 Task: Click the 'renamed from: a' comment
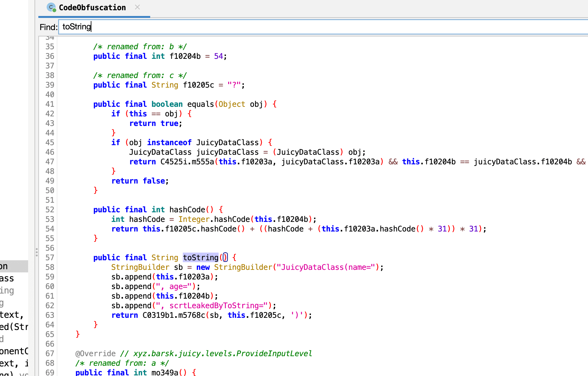122,363
